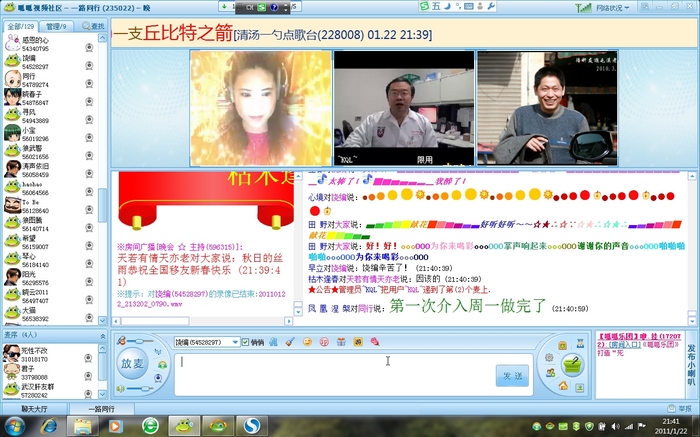Image resolution: width=700 pixels, height=437 pixels.
Task: Click the Sogou S icon in taskbar
Action: coord(251,426)
